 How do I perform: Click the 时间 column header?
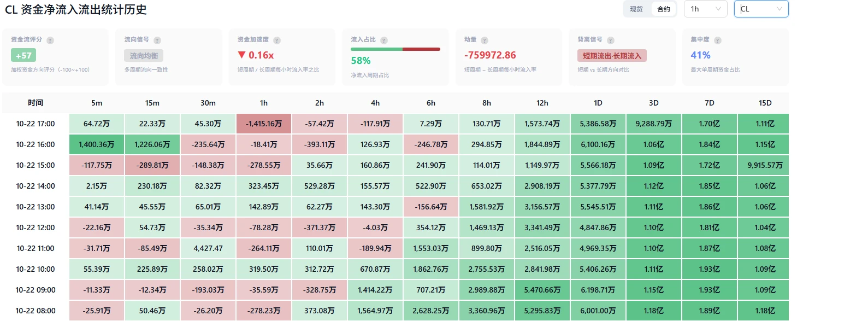pyautogui.click(x=36, y=103)
